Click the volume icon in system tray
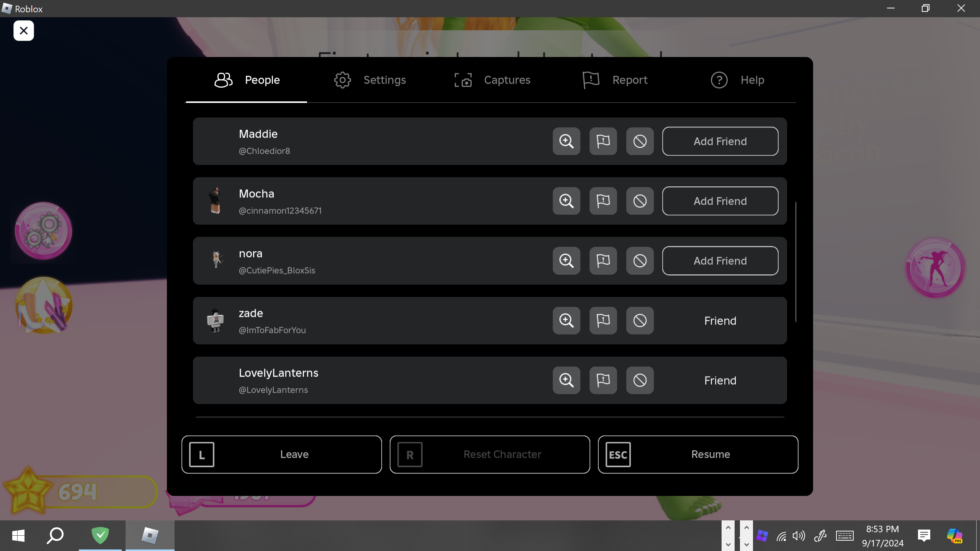The height and width of the screenshot is (551, 980). pyautogui.click(x=799, y=536)
